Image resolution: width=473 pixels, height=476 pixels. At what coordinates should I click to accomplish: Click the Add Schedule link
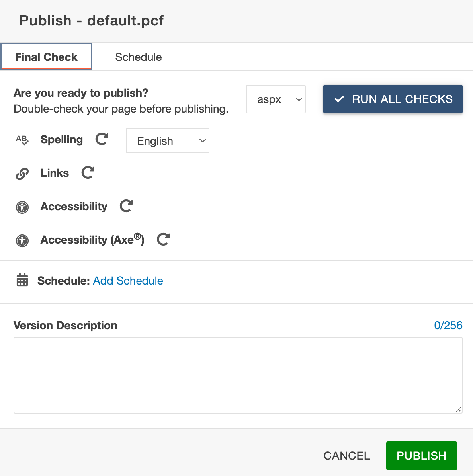(128, 281)
